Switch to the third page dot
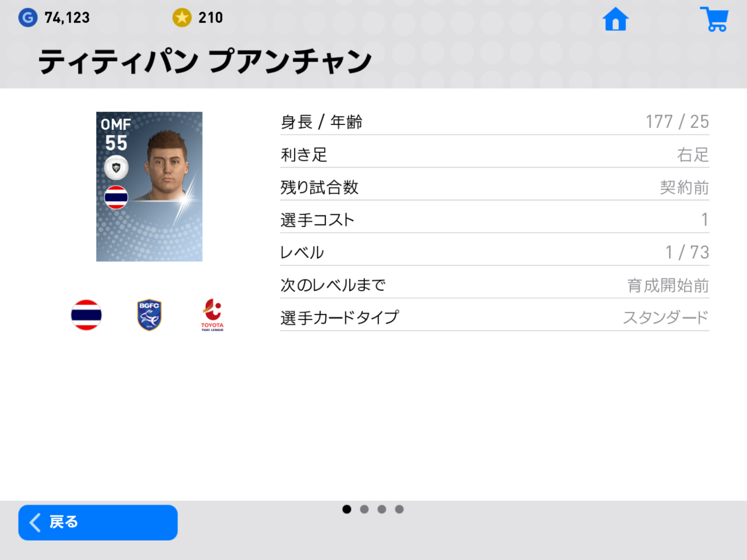 (x=382, y=509)
